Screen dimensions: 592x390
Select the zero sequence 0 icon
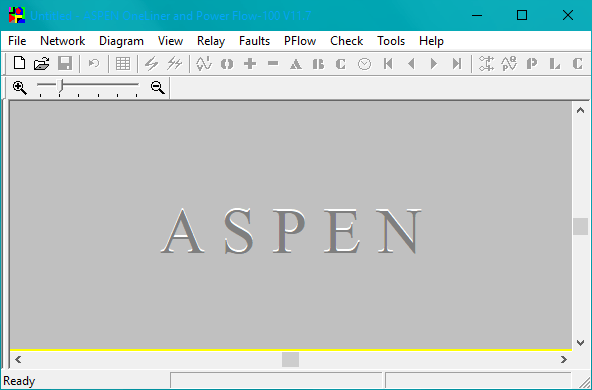(227, 64)
